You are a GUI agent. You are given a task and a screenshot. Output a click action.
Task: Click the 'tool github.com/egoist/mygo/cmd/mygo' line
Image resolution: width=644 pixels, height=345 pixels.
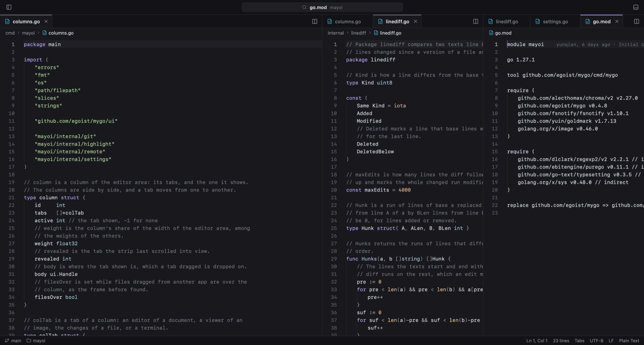click(x=562, y=75)
